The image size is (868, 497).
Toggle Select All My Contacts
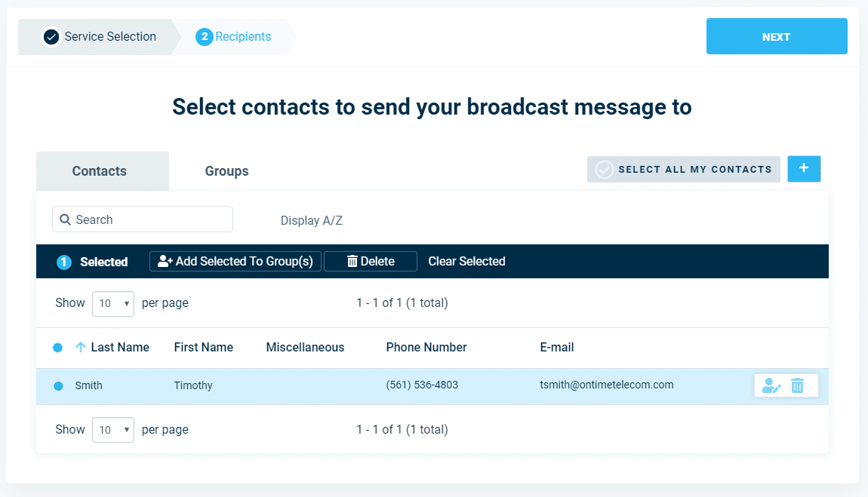pos(684,169)
